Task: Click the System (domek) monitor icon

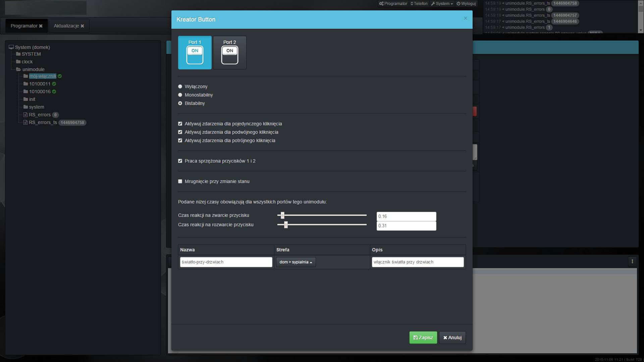Action: pos(11,47)
